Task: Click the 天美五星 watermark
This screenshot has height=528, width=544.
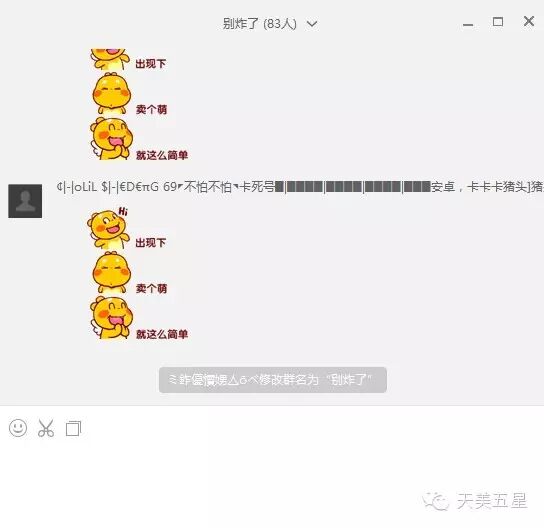Action: [475, 501]
